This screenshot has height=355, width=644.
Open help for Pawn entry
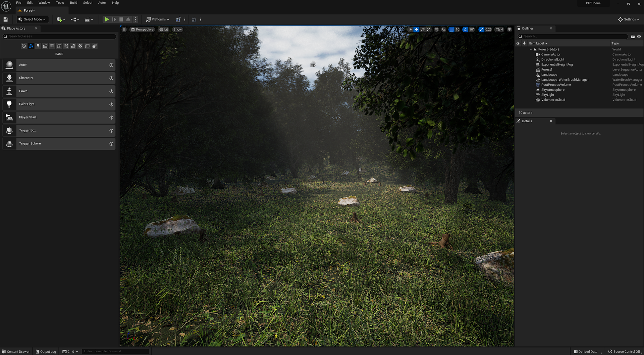pyautogui.click(x=111, y=91)
